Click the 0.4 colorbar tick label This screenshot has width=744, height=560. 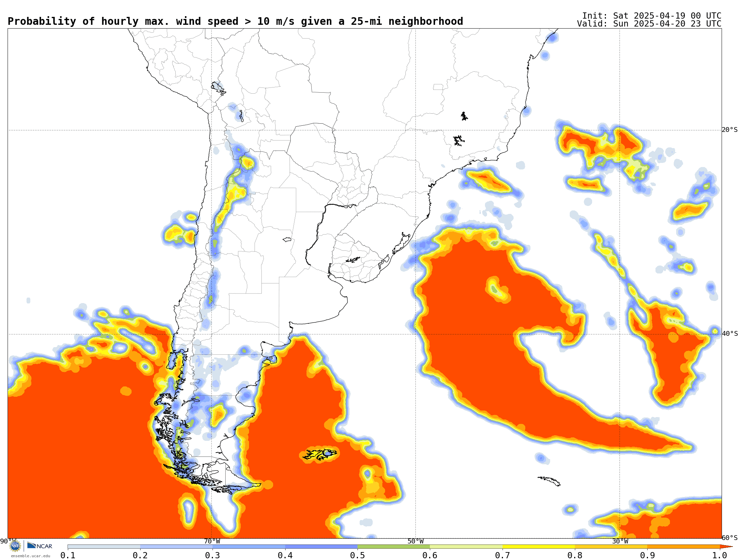285,556
